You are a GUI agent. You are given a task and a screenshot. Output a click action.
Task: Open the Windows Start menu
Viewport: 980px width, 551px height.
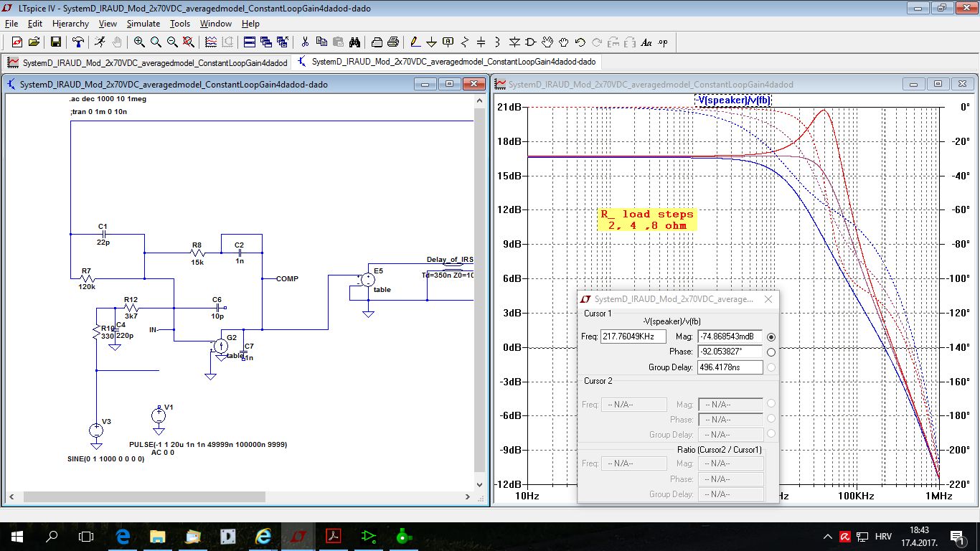[x=17, y=536]
